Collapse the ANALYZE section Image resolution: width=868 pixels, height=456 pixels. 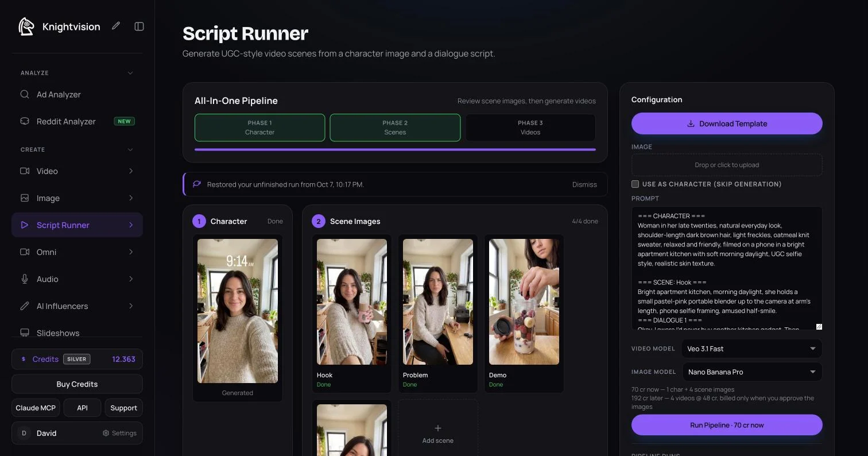130,73
